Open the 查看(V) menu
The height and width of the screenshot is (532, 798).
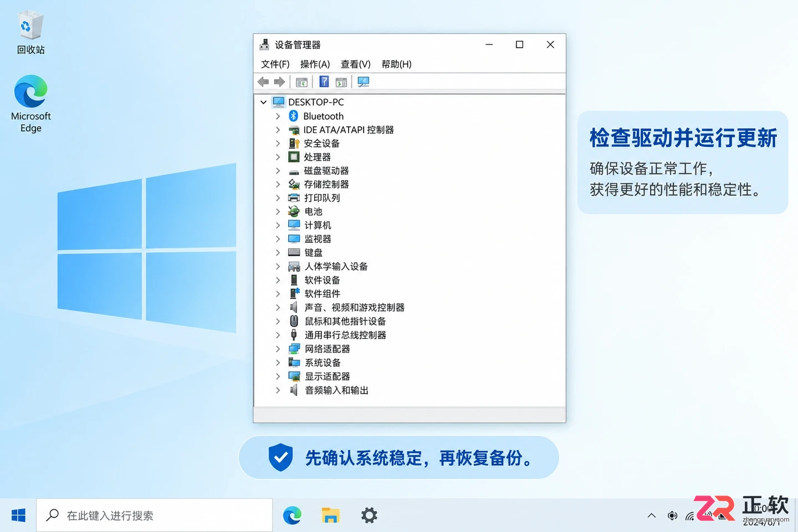click(355, 64)
